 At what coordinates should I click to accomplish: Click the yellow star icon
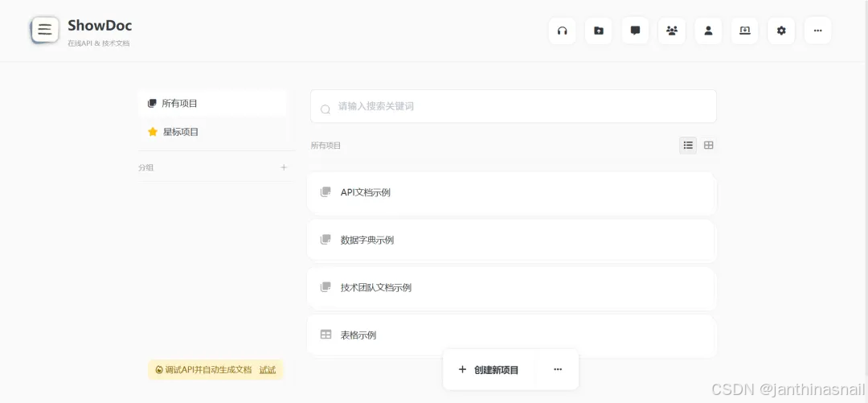coord(153,132)
